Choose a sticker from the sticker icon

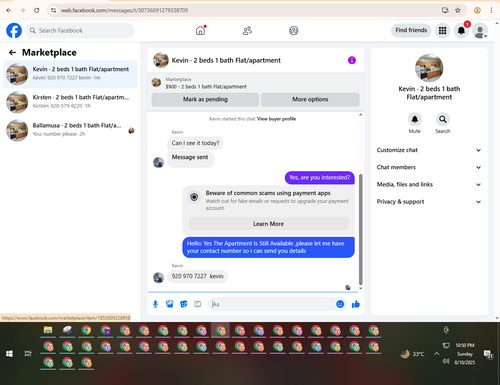coord(184,304)
